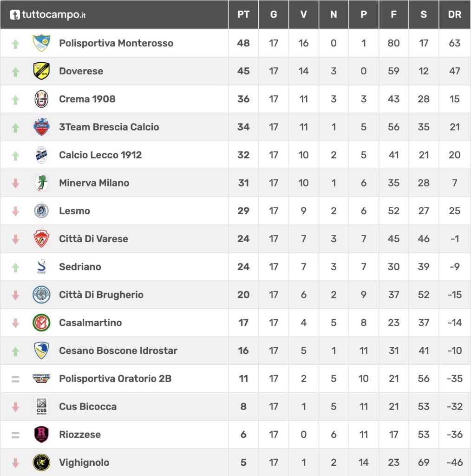The height and width of the screenshot is (476, 471).
Task: Click 3Team Brescia Calcio crest
Action: 41,127
